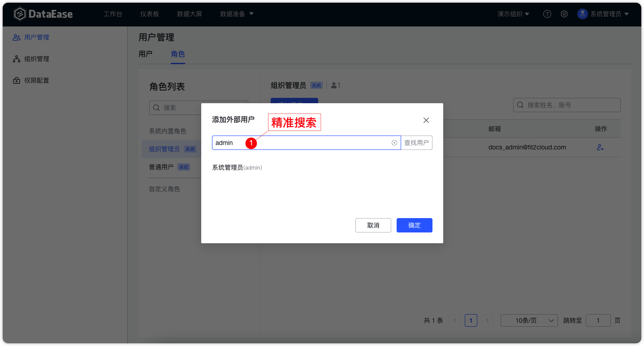This screenshot has height=346, width=644.
Task: Click the 共 1 条 total count text
Action: [x=433, y=320]
